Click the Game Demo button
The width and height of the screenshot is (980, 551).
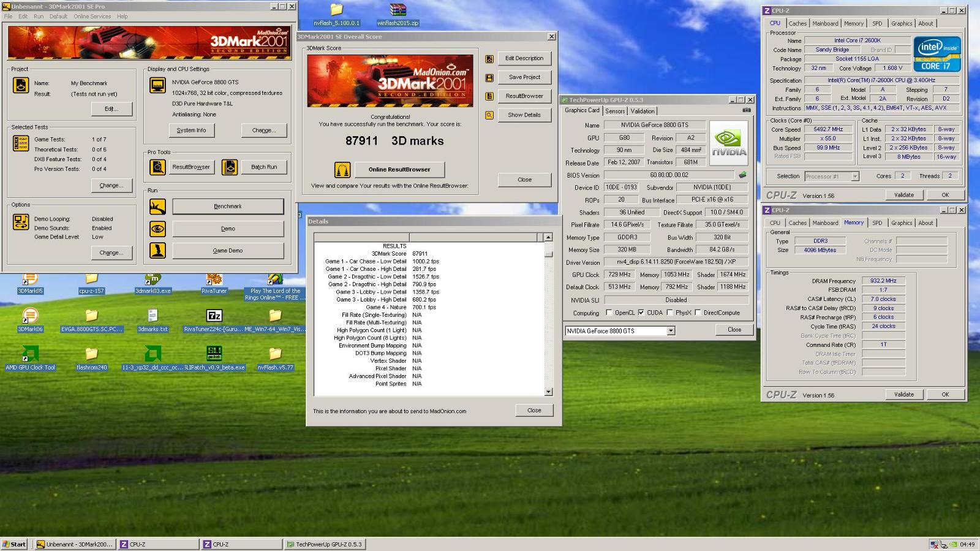coord(228,251)
